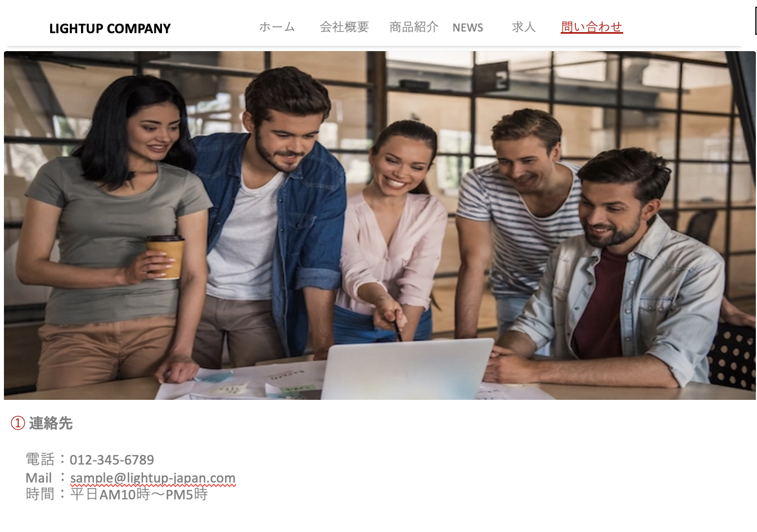
Task: Click the LIGHTUP COMPANY logo
Action: tap(110, 29)
